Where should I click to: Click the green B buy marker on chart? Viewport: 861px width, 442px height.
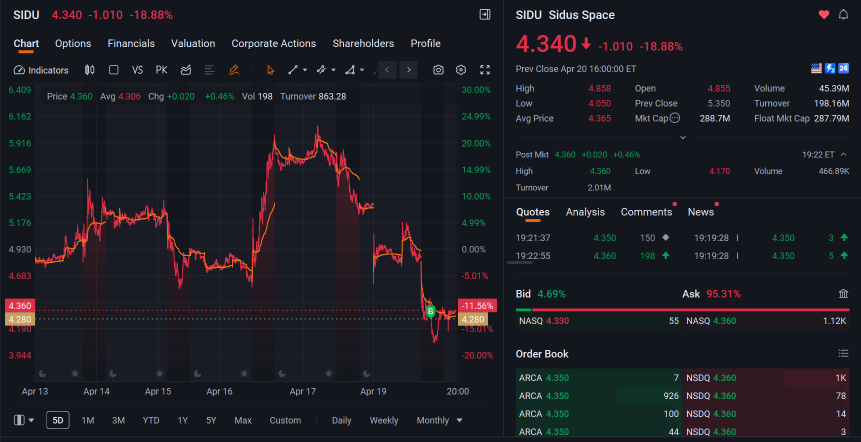tap(431, 312)
